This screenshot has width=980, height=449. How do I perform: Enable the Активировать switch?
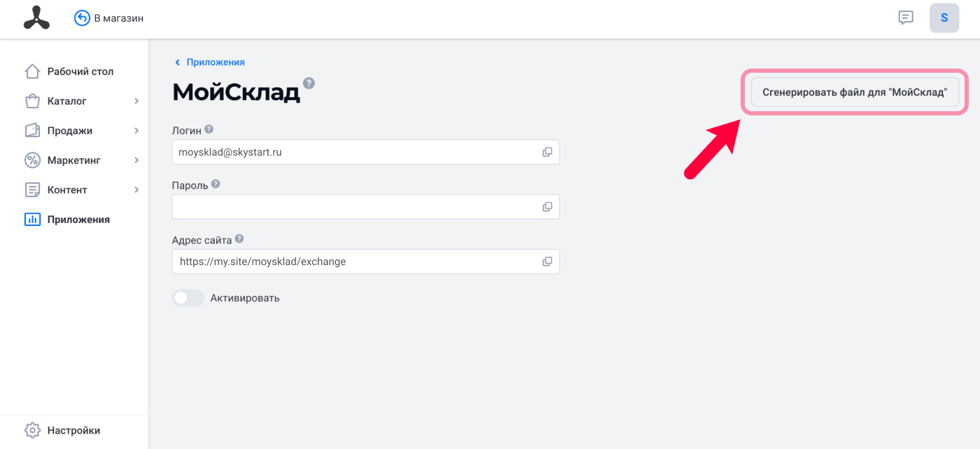[188, 298]
